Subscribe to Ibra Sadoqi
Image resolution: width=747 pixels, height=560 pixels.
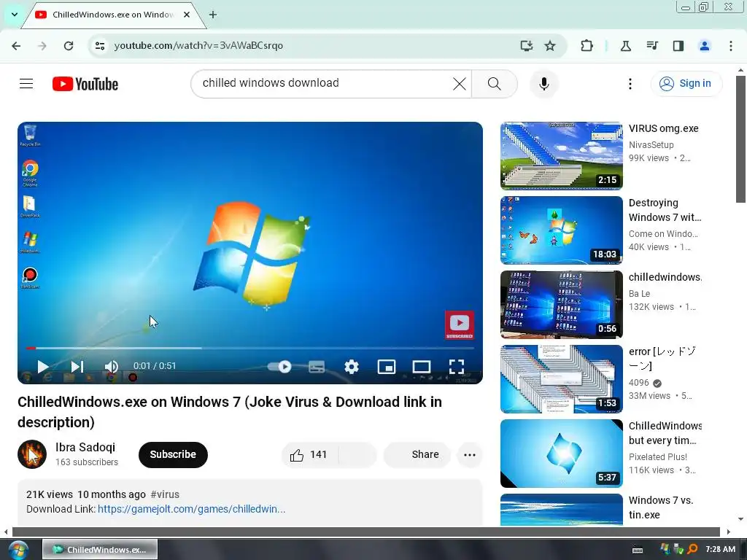click(173, 455)
